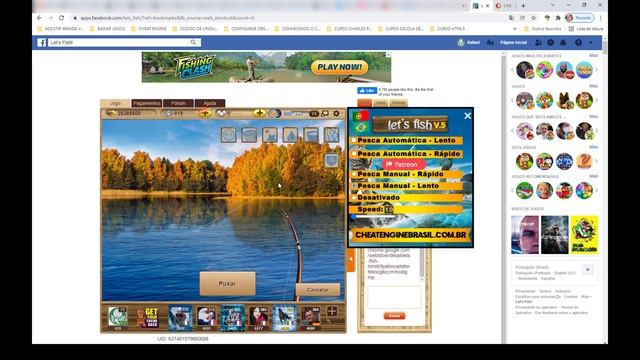Open the Lista de leitura reading list

tap(586, 29)
